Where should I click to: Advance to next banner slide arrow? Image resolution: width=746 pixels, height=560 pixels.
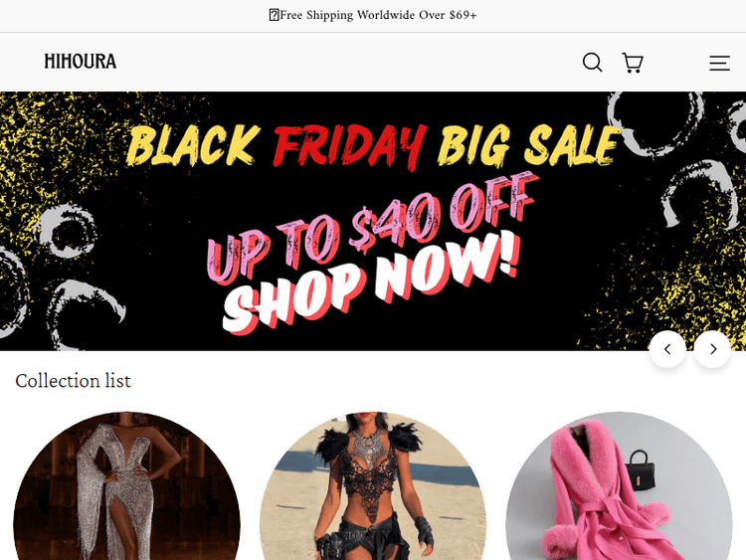tap(712, 349)
